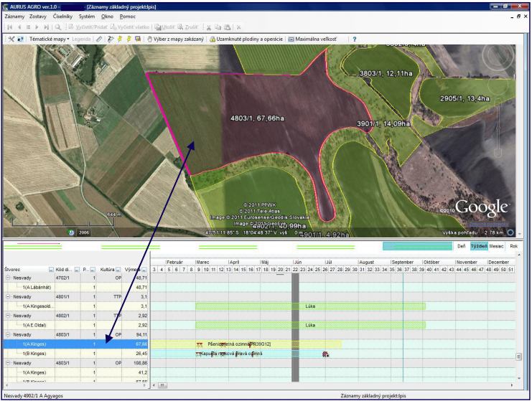Image resolution: width=532 pixels, height=401 pixels.
Task: Jump to the last record
Action: tap(46, 27)
